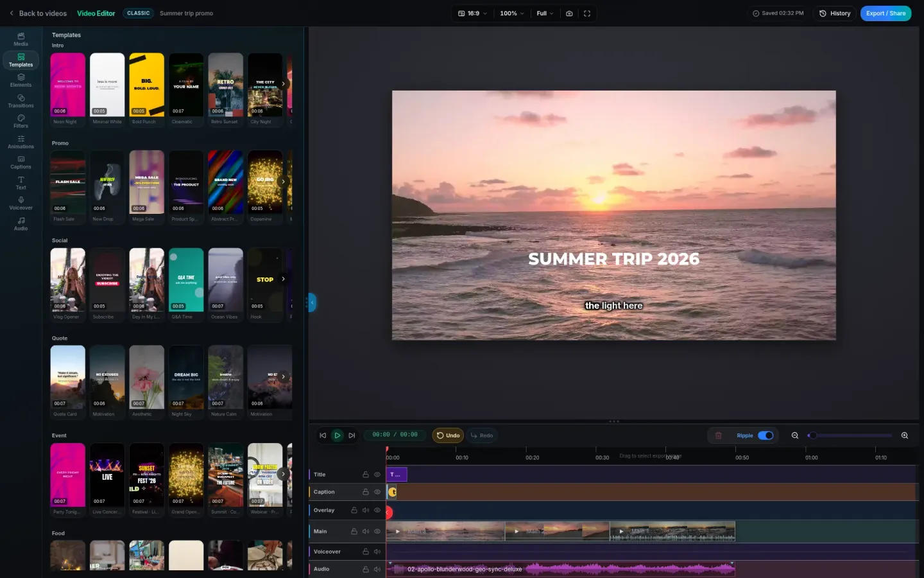Hide the Overlay track with eye icon
This screenshot has width=924, height=578.
[377, 511]
